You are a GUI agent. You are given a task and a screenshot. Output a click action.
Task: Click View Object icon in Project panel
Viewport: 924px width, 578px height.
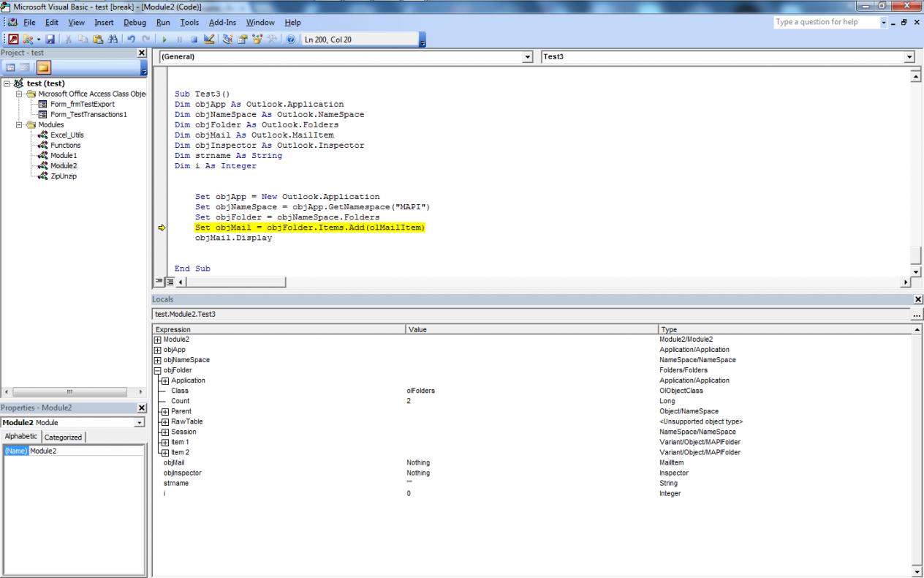pyautogui.click(x=25, y=67)
